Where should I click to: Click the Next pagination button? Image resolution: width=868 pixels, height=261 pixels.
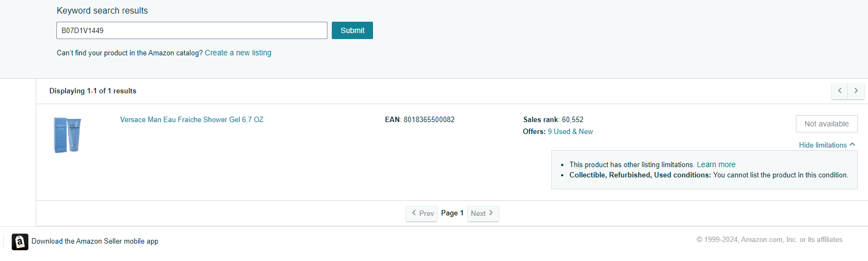483,213
